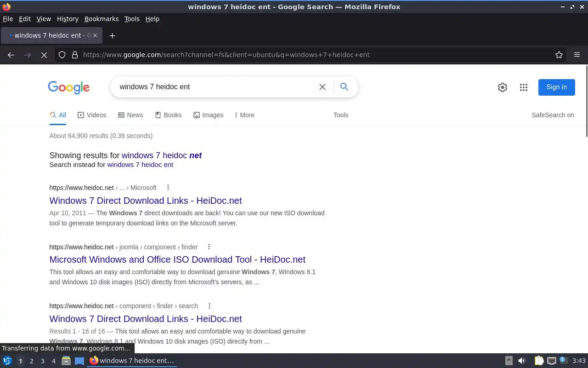Clear the Google search box
The height and width of the screenshot is (368, 588).
coord(322,87)
